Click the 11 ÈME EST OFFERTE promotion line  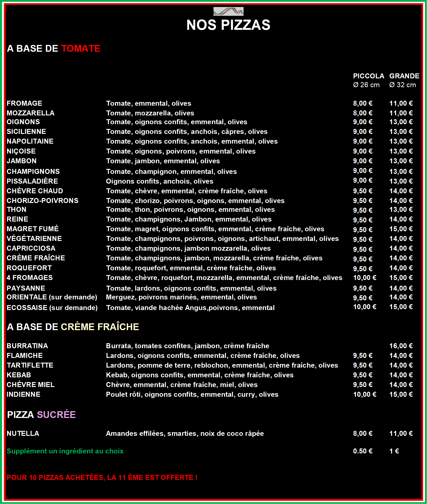pyautogui.click(x=102, y=477)
